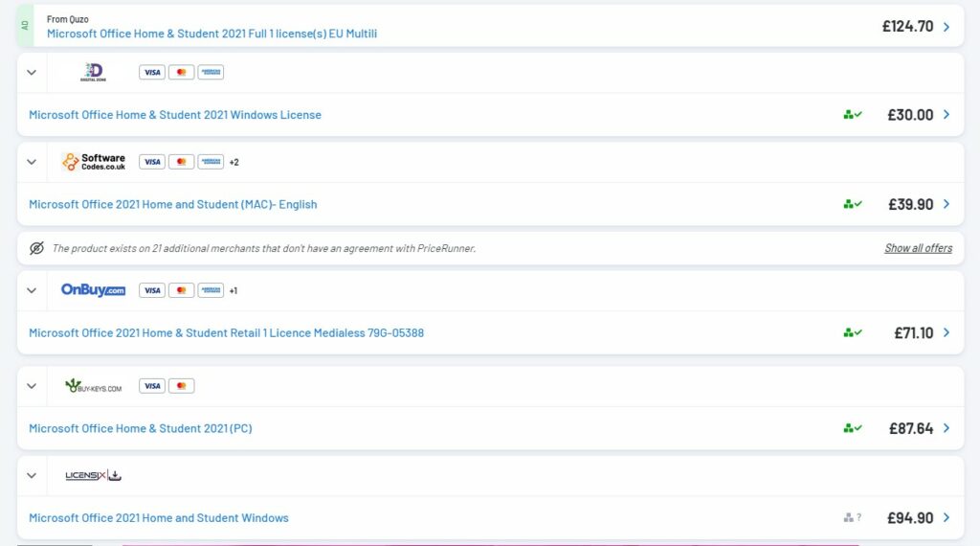
Task: Click the 21 additional merchants notice text
Action: click(x=264, y=248)
